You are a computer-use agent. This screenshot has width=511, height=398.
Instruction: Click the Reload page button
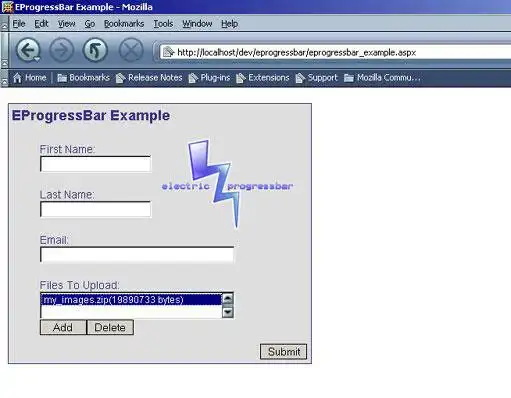point(95,50)
